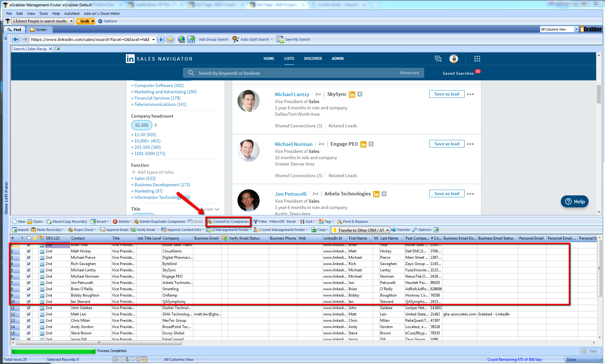Click the green arrow grid extract icon
This screenshot has height=364, width=605.
click(x=191, y=39)
